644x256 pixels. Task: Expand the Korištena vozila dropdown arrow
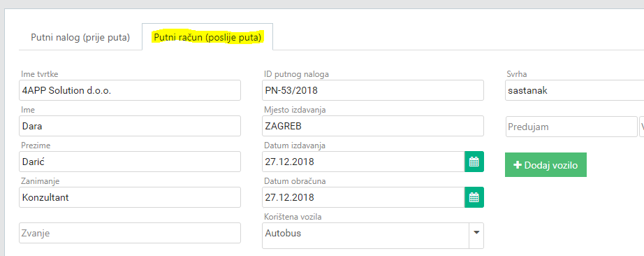pyautogui.click(x=476, y=233)
